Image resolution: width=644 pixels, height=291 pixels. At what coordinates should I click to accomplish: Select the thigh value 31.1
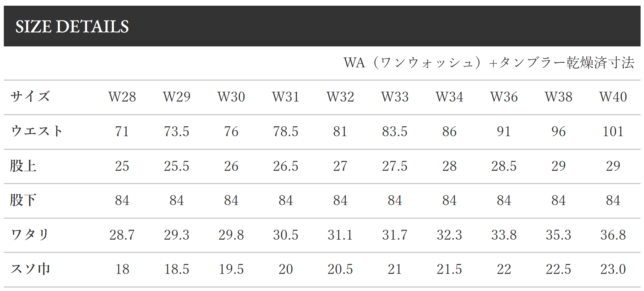coord(340,235)
